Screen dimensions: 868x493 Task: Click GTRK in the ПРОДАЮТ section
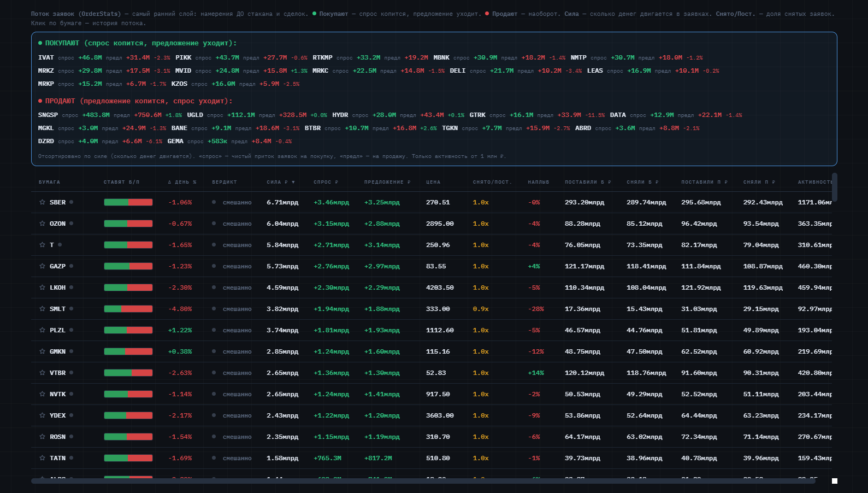click(477, 115)
